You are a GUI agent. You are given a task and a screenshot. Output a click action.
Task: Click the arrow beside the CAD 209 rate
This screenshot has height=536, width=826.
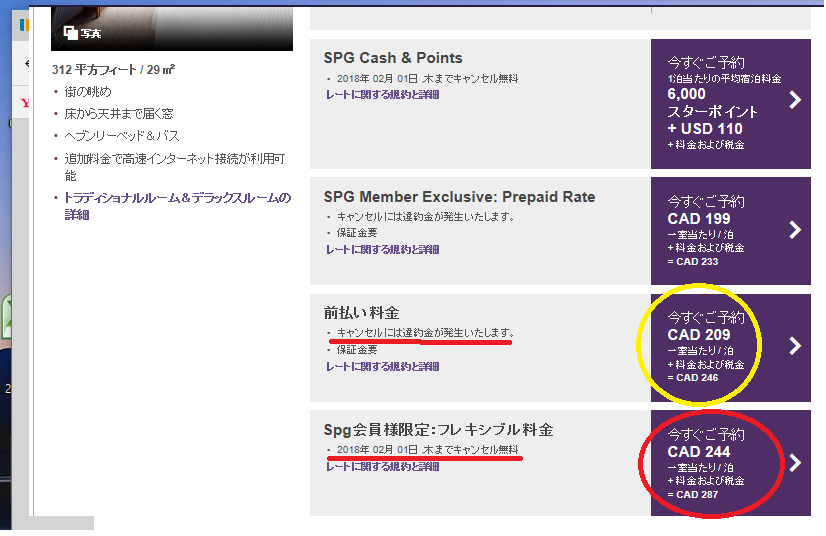795,346
